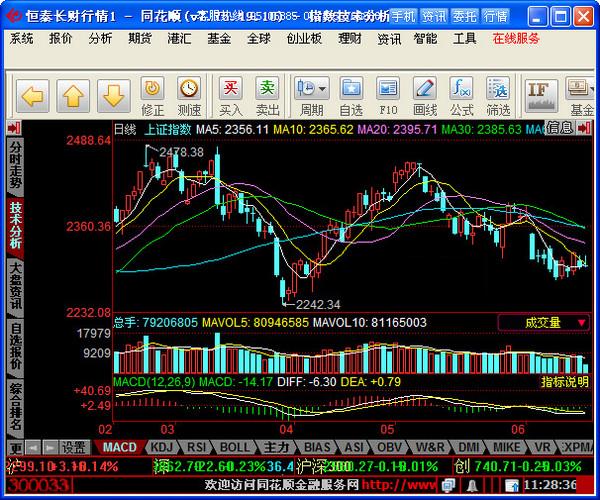Open the 系统 menu
Viewport: 600px width, 500px height.
pyautogui.click(x=21, y=39)
